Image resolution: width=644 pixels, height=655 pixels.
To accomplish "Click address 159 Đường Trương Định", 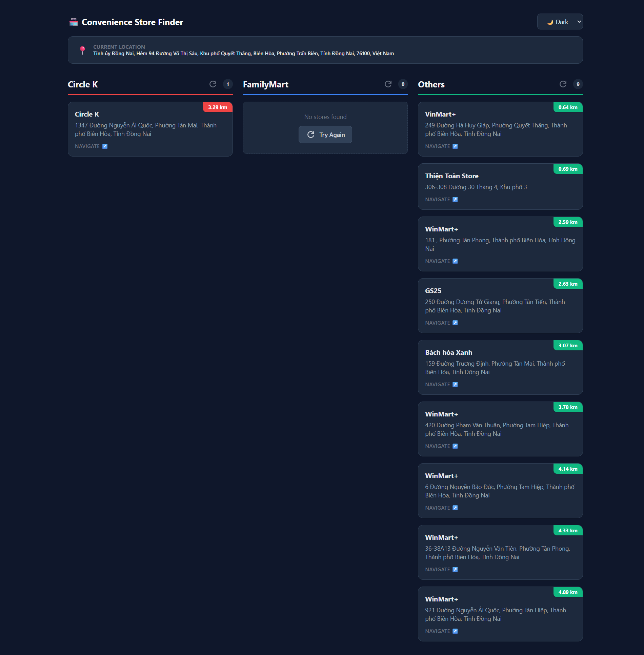I will [x=495, y=368].
